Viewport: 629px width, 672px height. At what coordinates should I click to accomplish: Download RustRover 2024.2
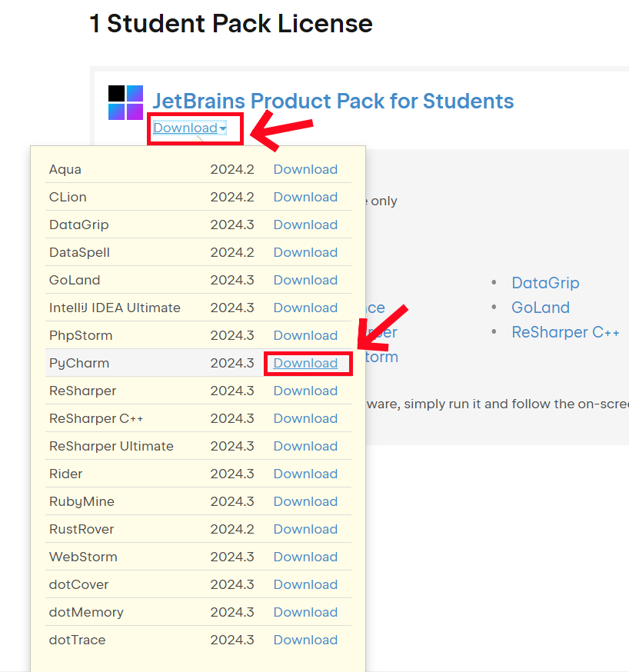pos(305,529)
